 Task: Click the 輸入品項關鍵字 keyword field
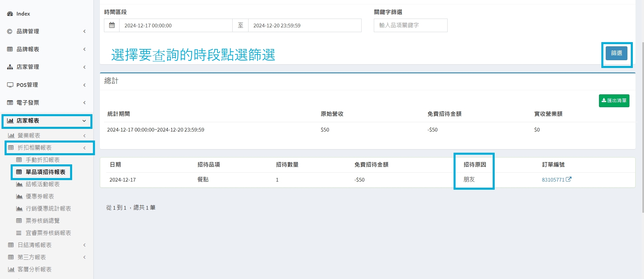point(410,25)
